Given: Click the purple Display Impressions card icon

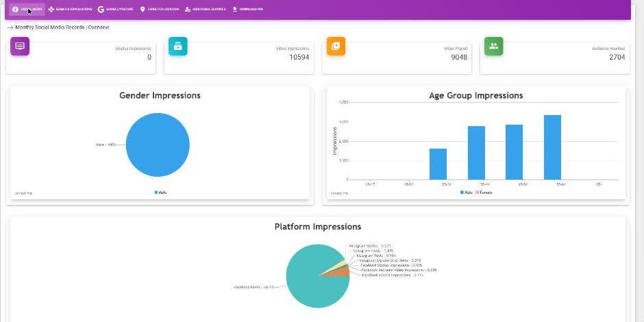Looking at the screenshot, I should click(x=20, y=46).
